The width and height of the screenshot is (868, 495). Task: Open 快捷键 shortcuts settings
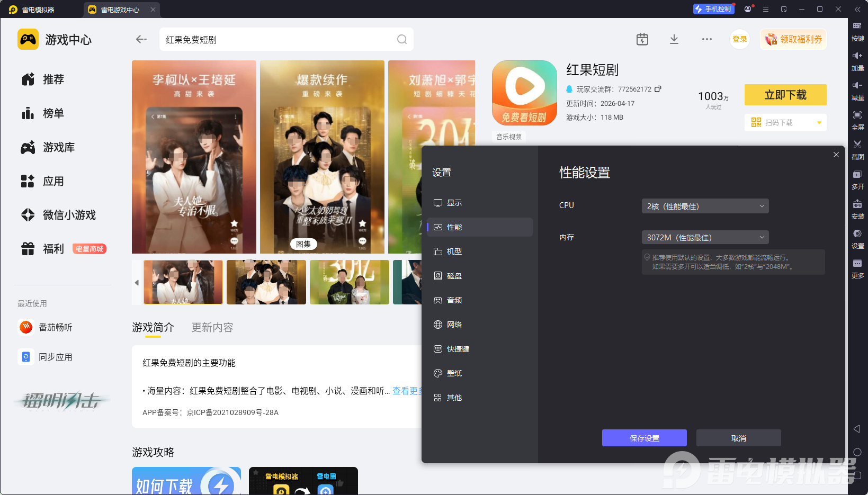479,349
